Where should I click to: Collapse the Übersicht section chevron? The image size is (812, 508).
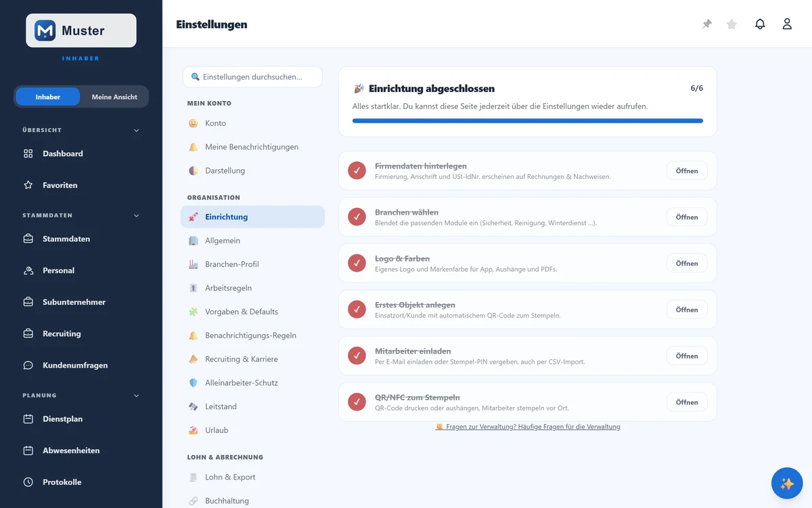point(136,130)
